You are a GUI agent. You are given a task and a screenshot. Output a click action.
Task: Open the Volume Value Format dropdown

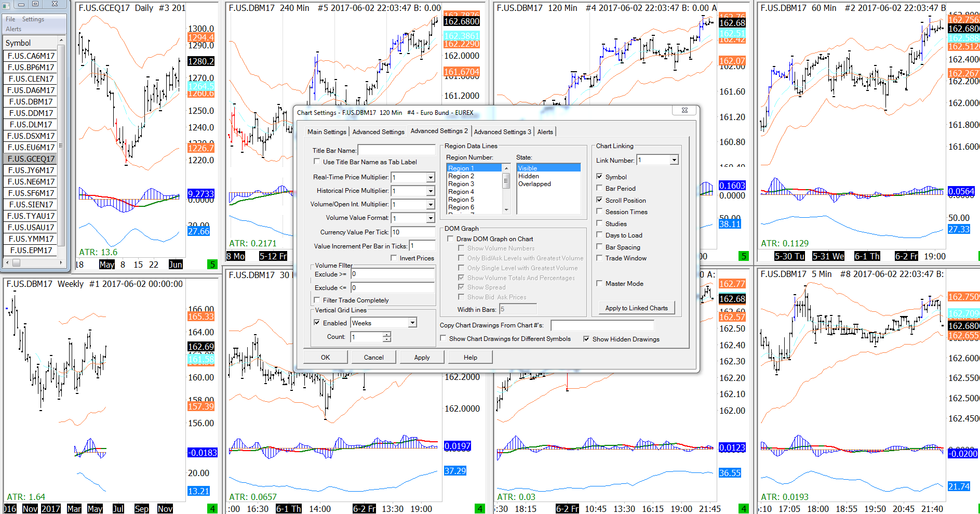tap(431, 218)
